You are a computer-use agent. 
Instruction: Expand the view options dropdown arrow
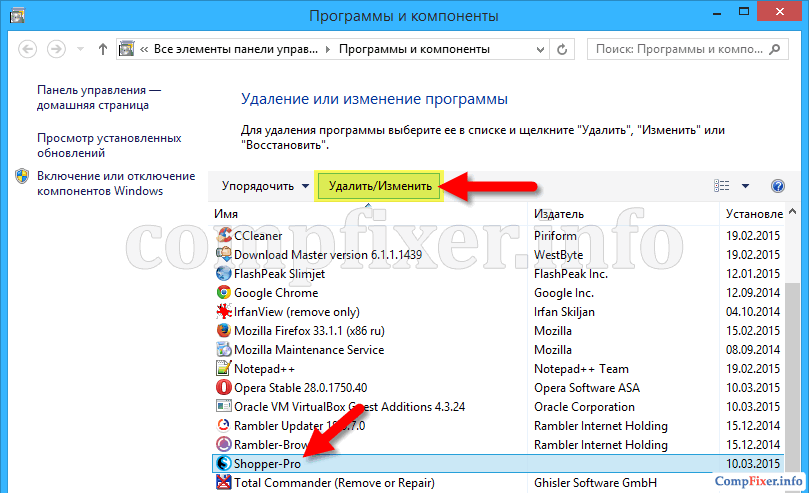coord(746,186)
